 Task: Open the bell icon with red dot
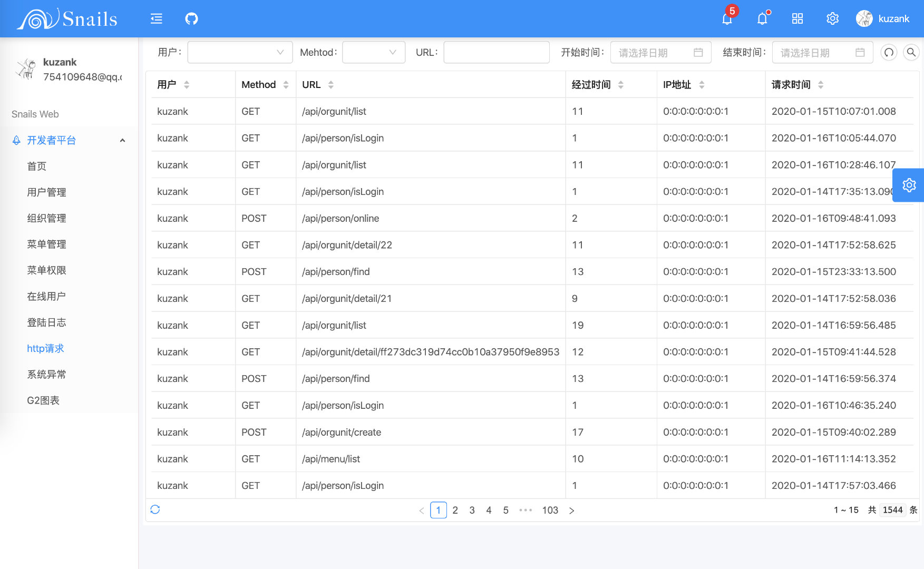(762, 19)
